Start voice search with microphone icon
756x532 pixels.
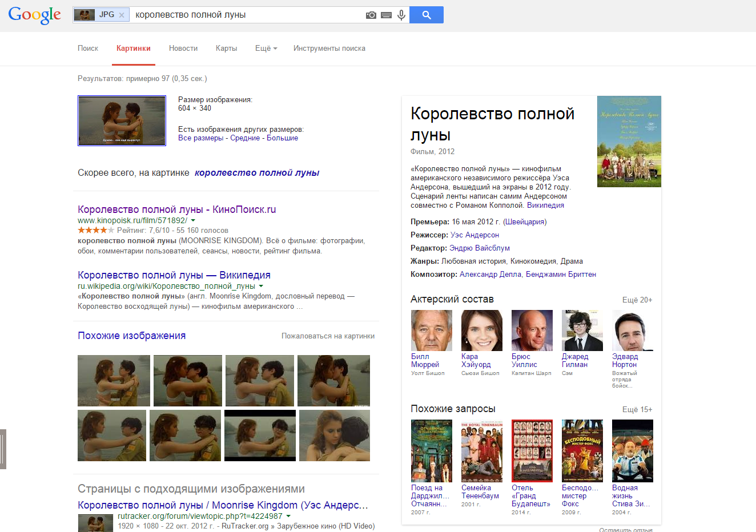pyautogui.click(x=401, y=15)
